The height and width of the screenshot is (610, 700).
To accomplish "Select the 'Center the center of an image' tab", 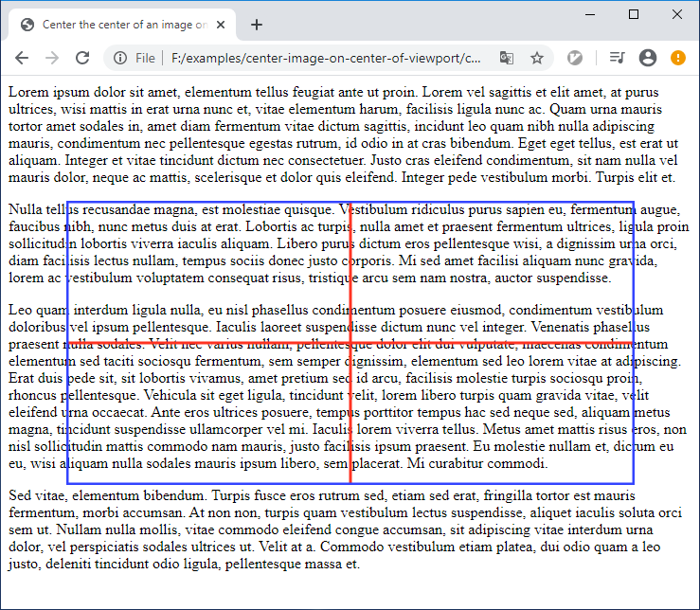I will point(123,25).
